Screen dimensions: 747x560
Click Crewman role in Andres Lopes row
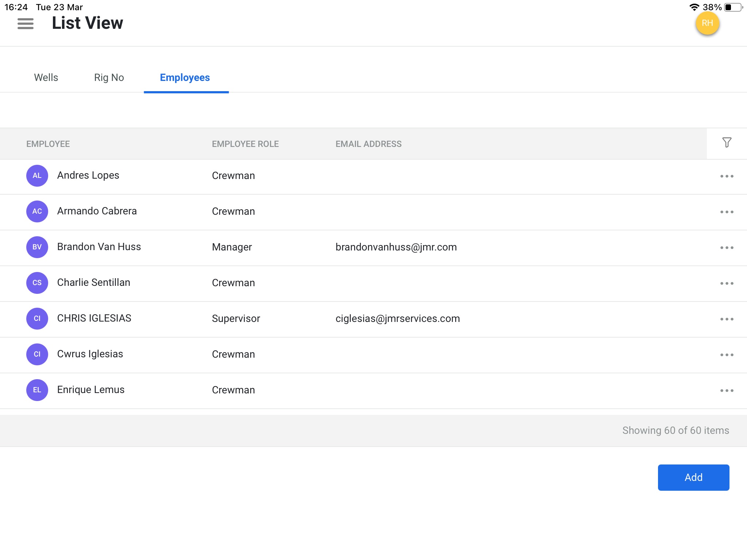pos(233,176)
